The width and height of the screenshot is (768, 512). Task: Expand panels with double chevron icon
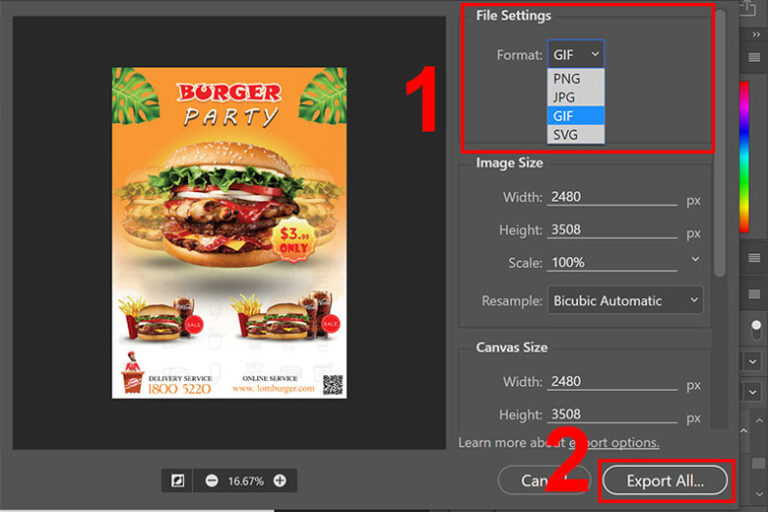coord(756,34)
